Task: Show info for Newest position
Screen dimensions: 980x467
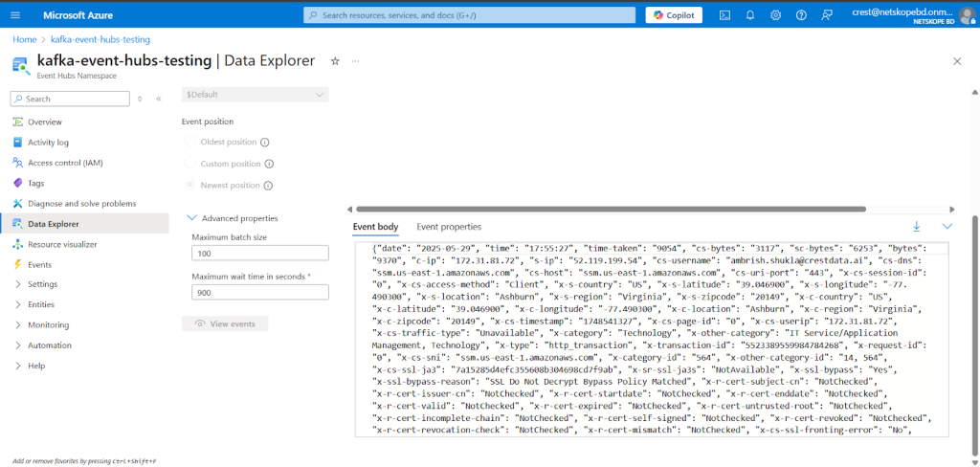Action: point(268,186)
